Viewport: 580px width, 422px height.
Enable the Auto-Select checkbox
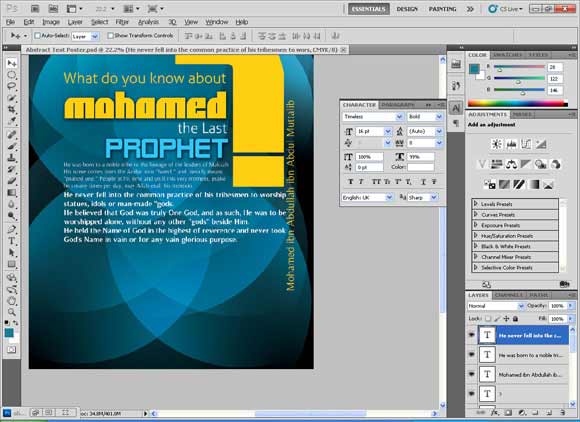click(37, 36)
